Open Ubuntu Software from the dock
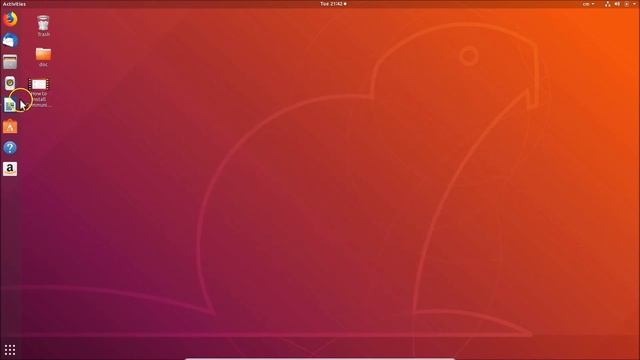The image size is (640, 360). (x=10, y=127)
